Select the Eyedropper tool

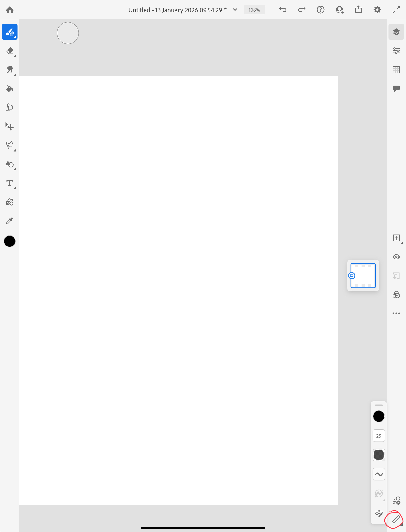10,221
